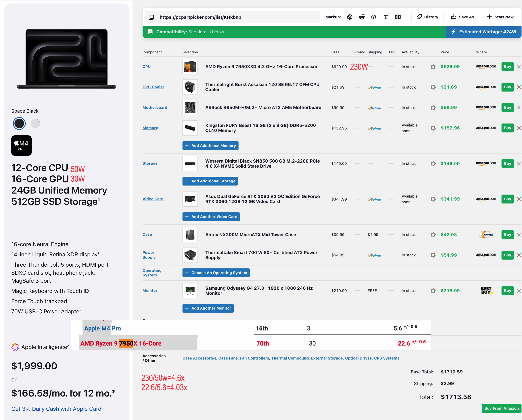522x420 pixels.
Task: Open the History menu
Action: pos(427,17)
